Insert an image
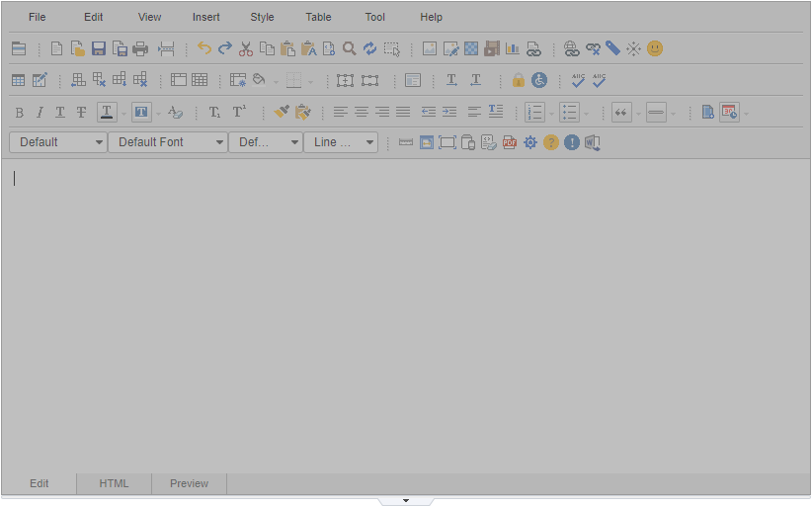This screenshot has height=507, width=812. (430, 48)
